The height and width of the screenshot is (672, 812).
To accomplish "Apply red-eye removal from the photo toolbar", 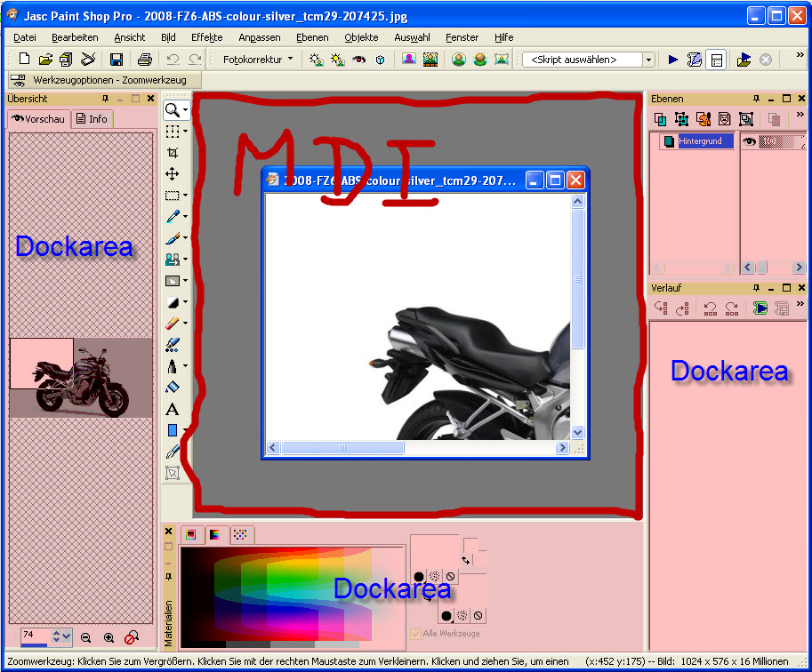I will pos(359,60).
